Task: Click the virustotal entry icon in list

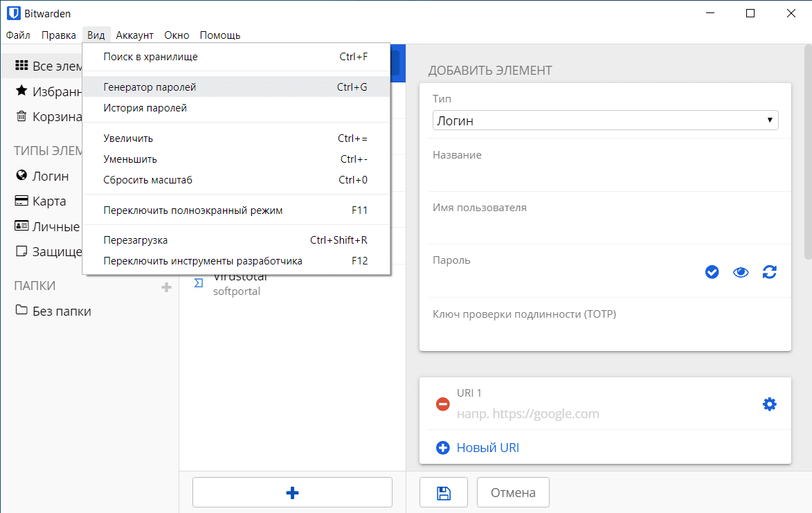Action: coord(199,282)
